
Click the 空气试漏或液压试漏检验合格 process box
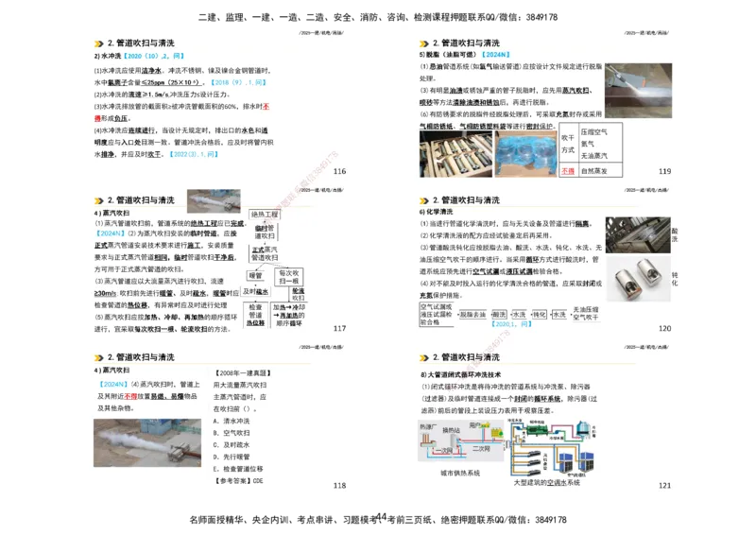point(437,315)
